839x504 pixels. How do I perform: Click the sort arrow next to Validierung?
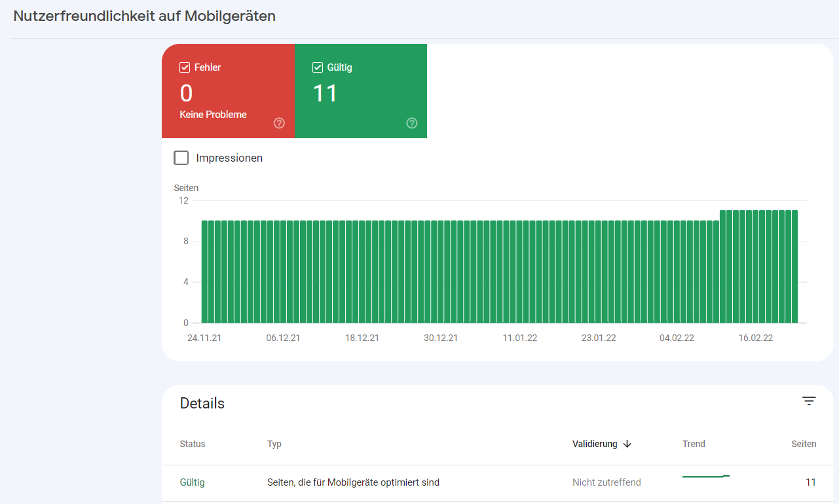coord(627,444)
